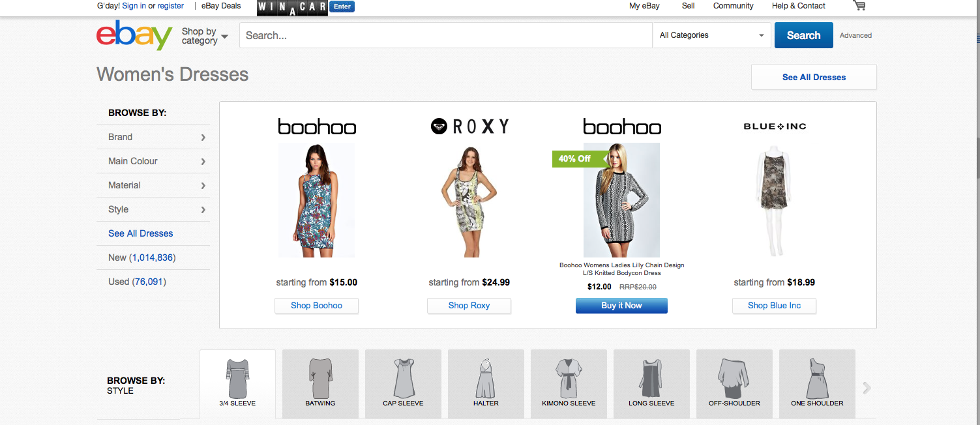Screen dimensions: 980x425
Task: Open the Shop by category dropdown
Action: click(x=205, y=36)
